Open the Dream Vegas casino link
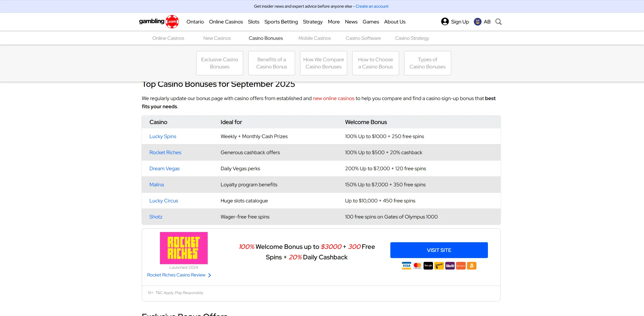 tap(165, 168)
